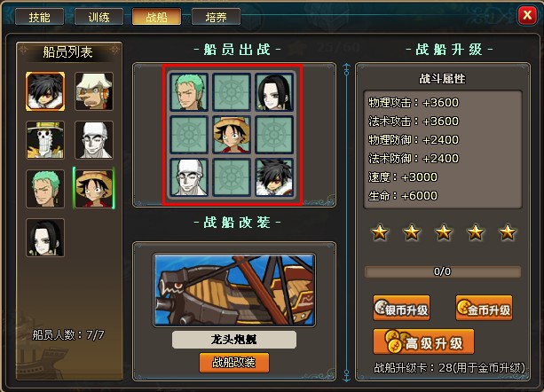
Task: Click Zoro in the top-left formation slot
Action: 189,92
